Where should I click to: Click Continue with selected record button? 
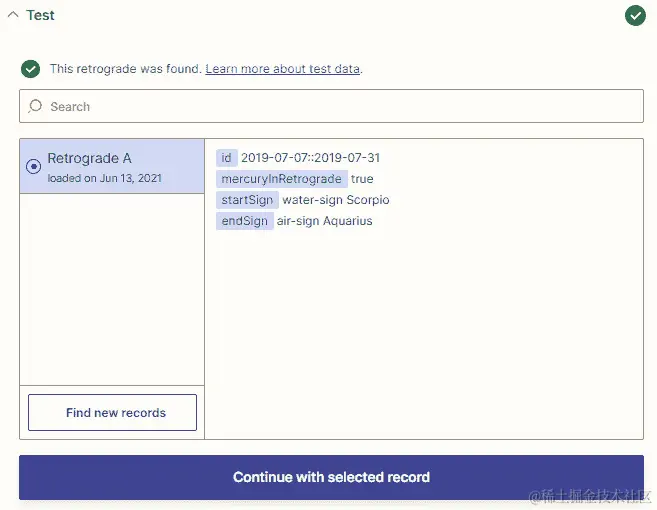coord(331,477)
